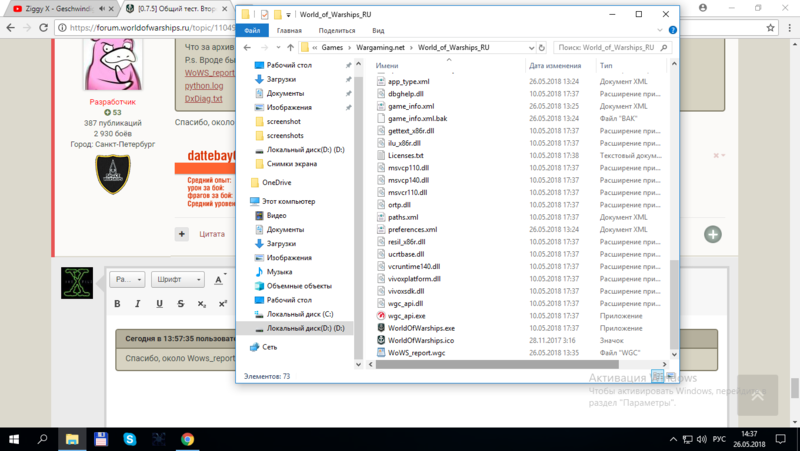Select Сеть in navigation pane
800x451 pixels.
click(x=269, y=347)
